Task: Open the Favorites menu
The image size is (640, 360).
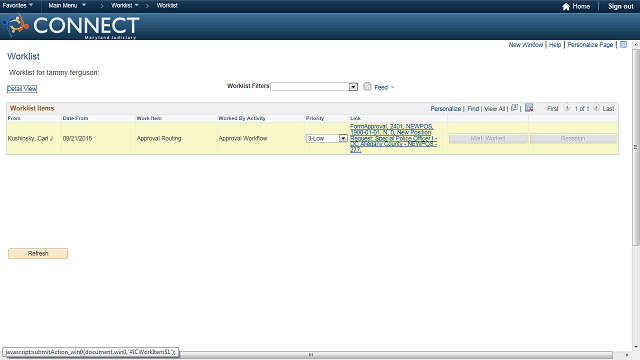Action: (18, 6)
